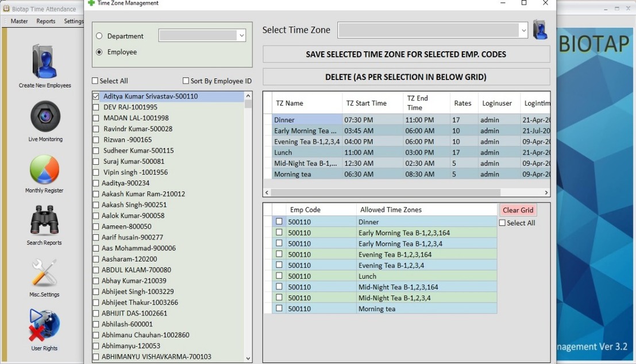This screenshot has height=364, width=636.
Task: Click the Clear Grid button
Action: tap(518, 210)
